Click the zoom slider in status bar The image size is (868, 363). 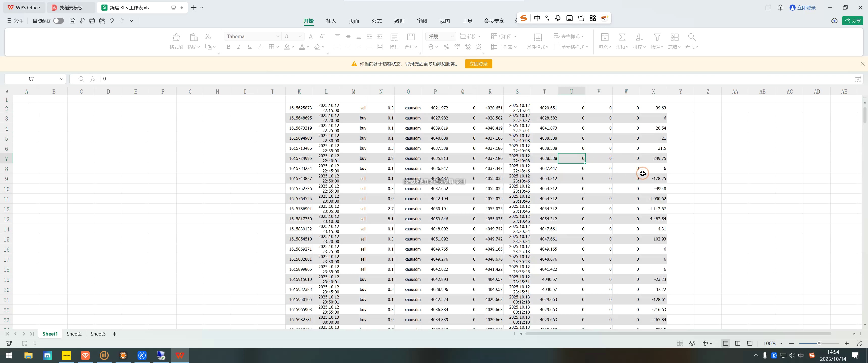point(819,343)
